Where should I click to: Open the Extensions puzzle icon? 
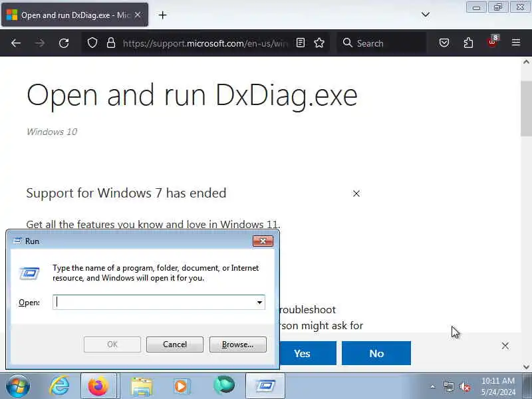point(468,43)
